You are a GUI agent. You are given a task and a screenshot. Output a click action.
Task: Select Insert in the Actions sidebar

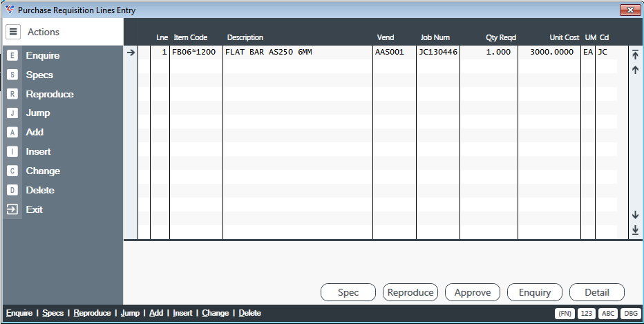pyautogui.click(x=38, y=151)
